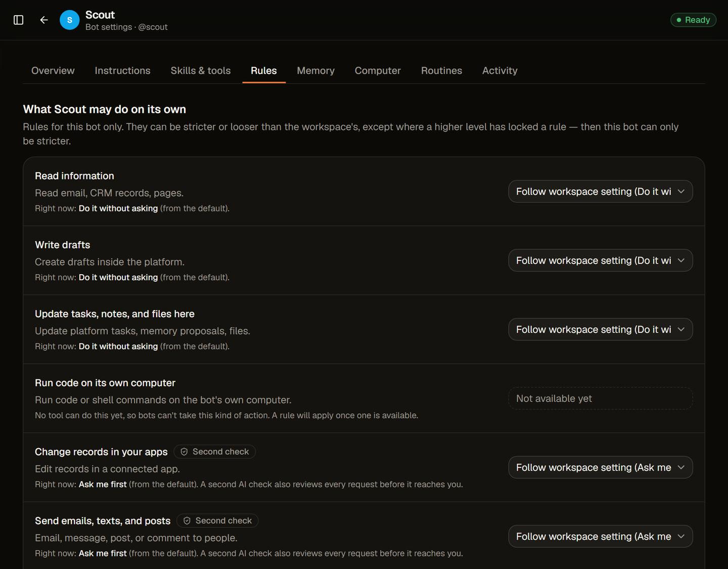Expand Send emails, texts, posts dropdown
This screenshot has width=728, height=569.
pyautogui.click(x=600, y=536)
